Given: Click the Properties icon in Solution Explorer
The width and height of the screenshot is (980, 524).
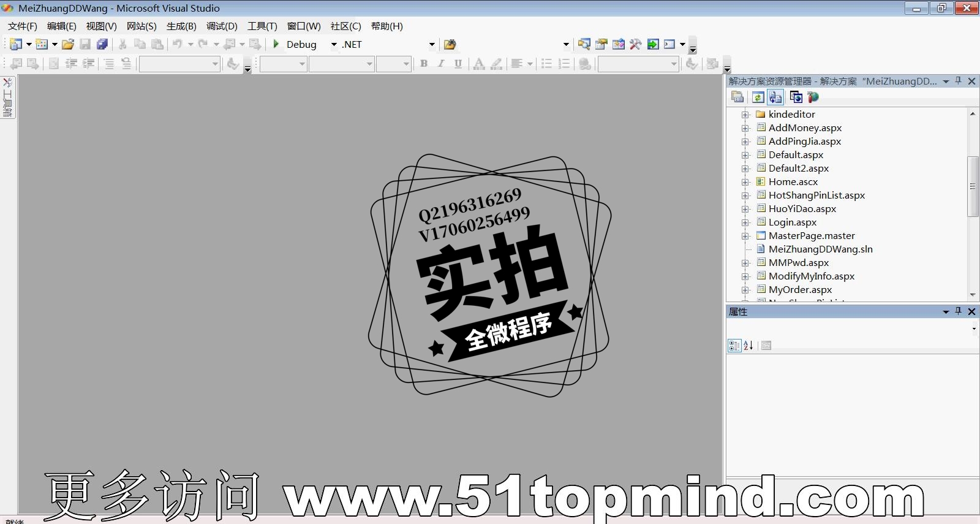Looking at the screenshot, I should coord(737,97).
